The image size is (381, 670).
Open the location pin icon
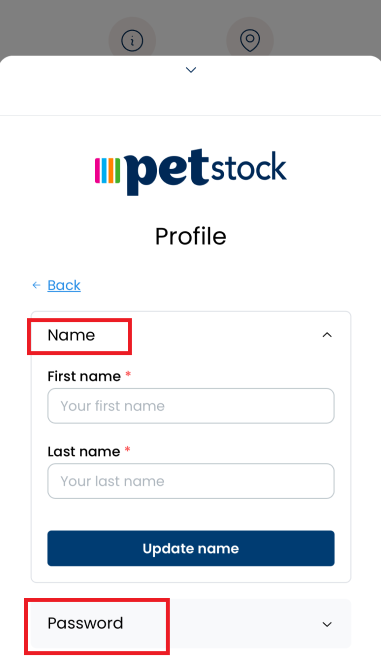point(250,41)
